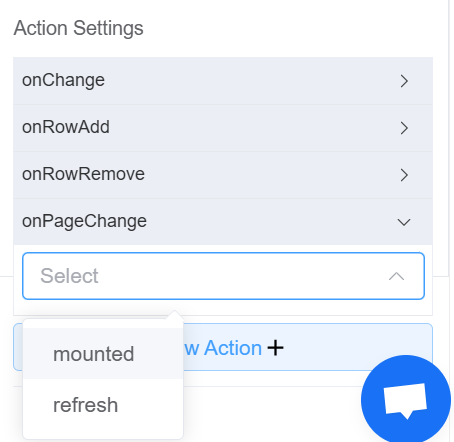Click the Action Settings heading
454x442 pixels.
click(x=78, y=28)
